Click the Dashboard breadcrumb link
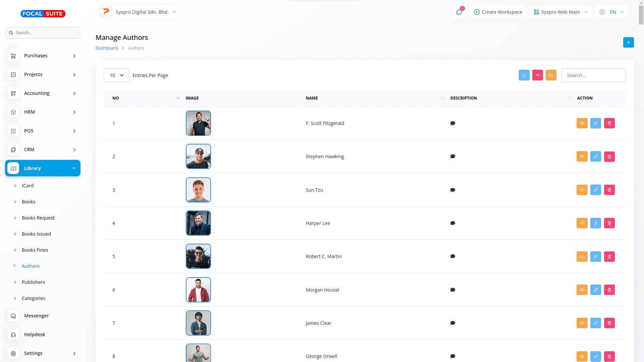Viewport: 644px width, 362px height. [107, 48]
